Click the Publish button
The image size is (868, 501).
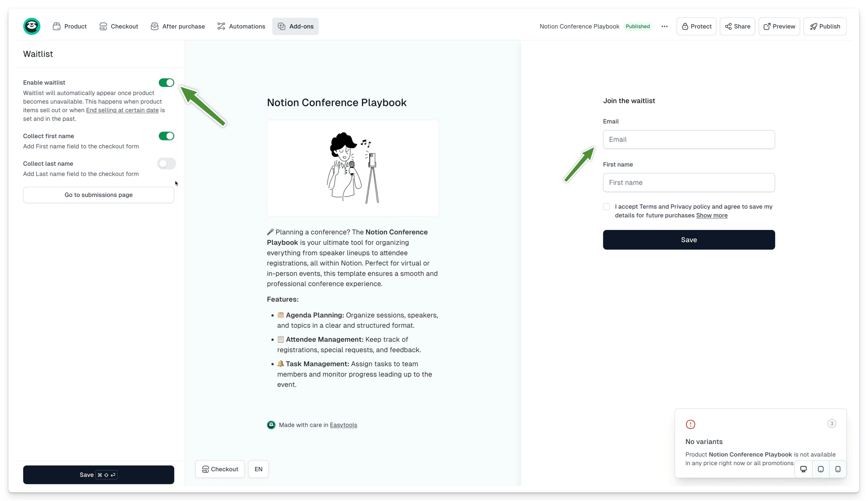[825, 26]
